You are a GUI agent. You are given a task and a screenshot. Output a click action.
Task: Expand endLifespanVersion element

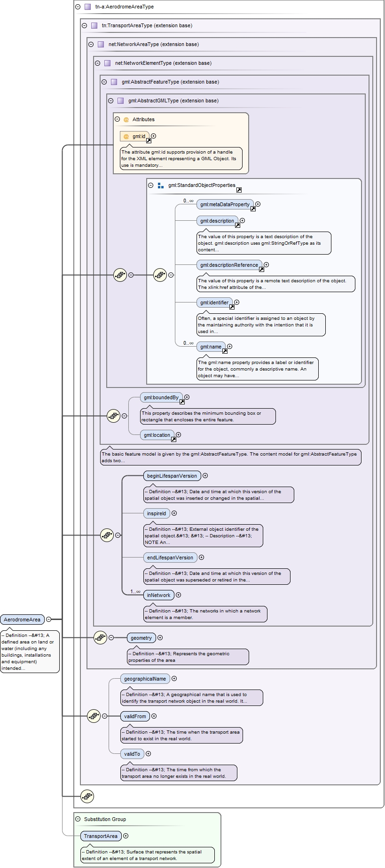coord(201,558)
